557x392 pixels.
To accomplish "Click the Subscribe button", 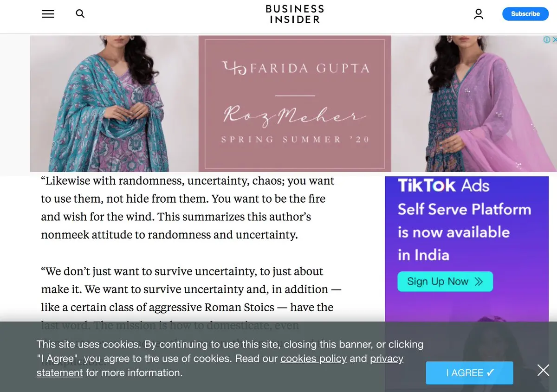I will (x=525, y=14).
